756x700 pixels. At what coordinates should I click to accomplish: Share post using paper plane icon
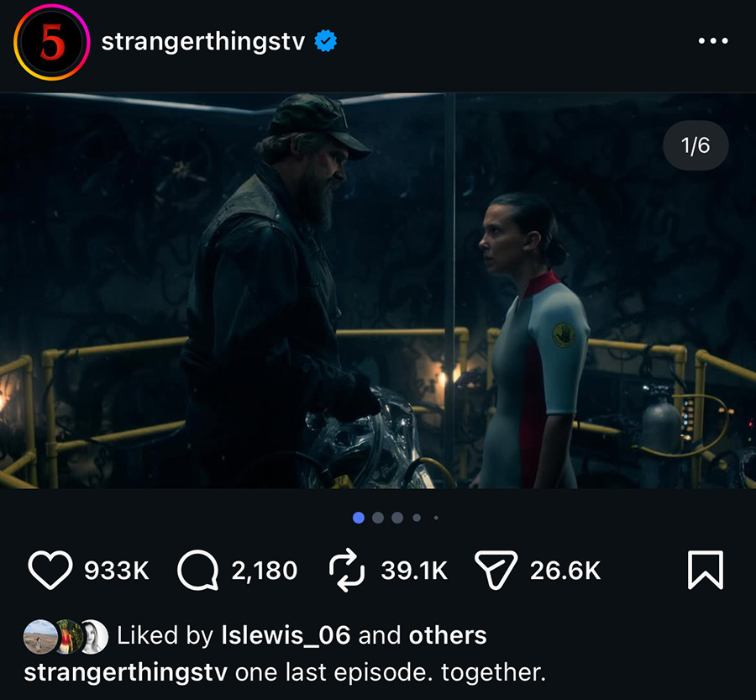[496, 571]
